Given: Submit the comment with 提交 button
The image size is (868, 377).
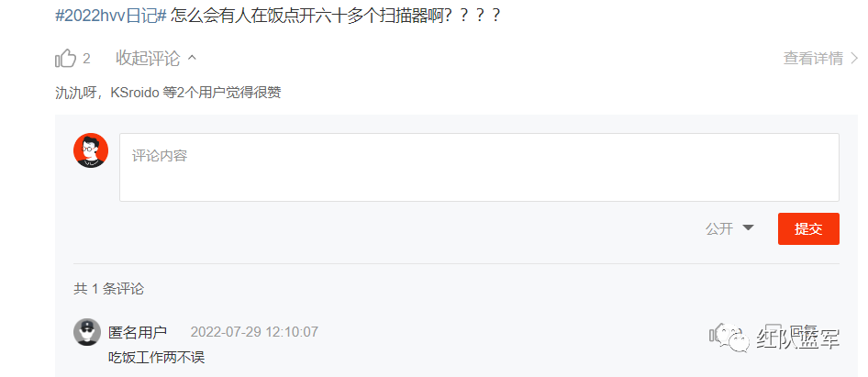Looking at the screenshot, I should 808,228.
